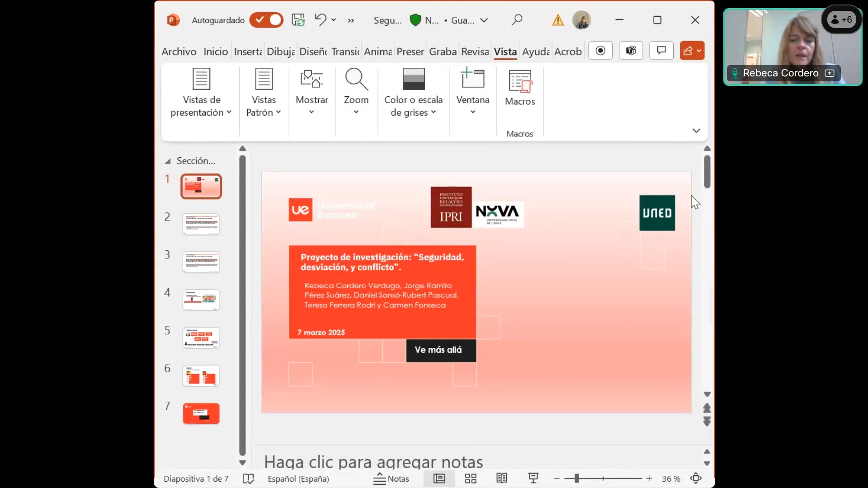
Task: Open the Ventana dropdown
Action: point(473,92)
